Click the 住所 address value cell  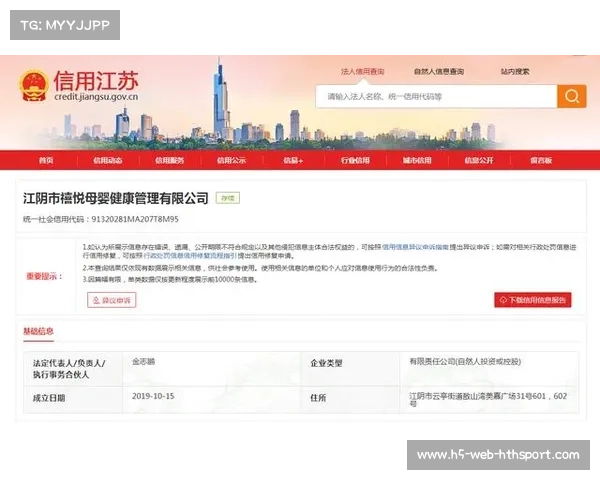488,399
